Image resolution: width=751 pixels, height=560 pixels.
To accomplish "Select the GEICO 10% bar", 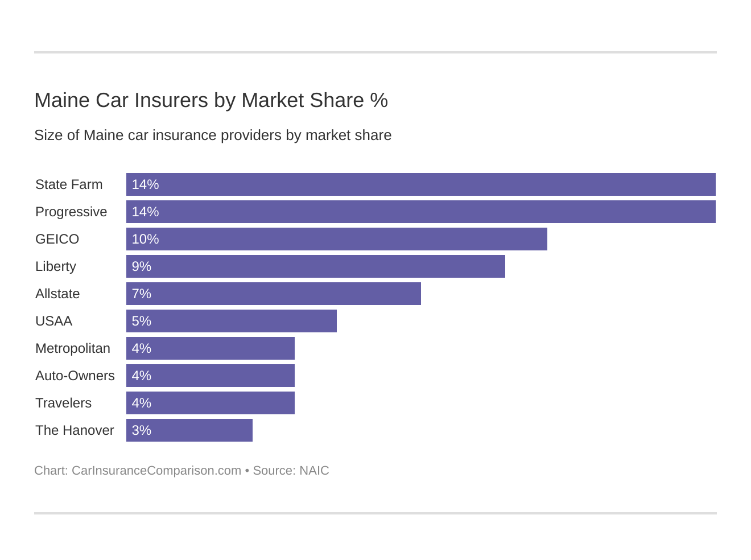I will tap(336, 239).
